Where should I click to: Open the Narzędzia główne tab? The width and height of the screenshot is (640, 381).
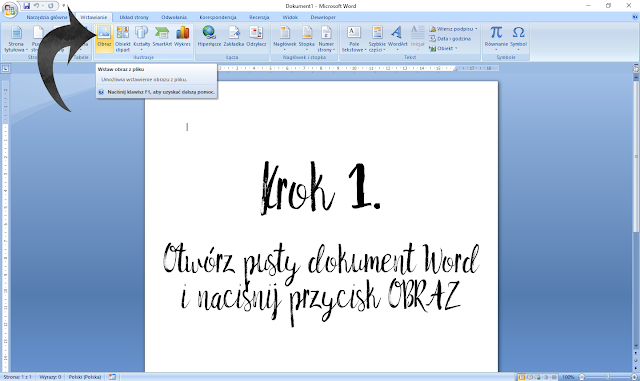click(47, 17)
